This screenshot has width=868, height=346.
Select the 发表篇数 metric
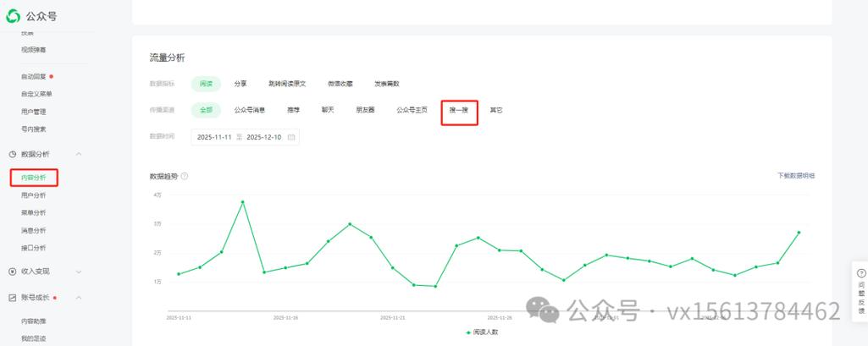[x=386, y=84]
